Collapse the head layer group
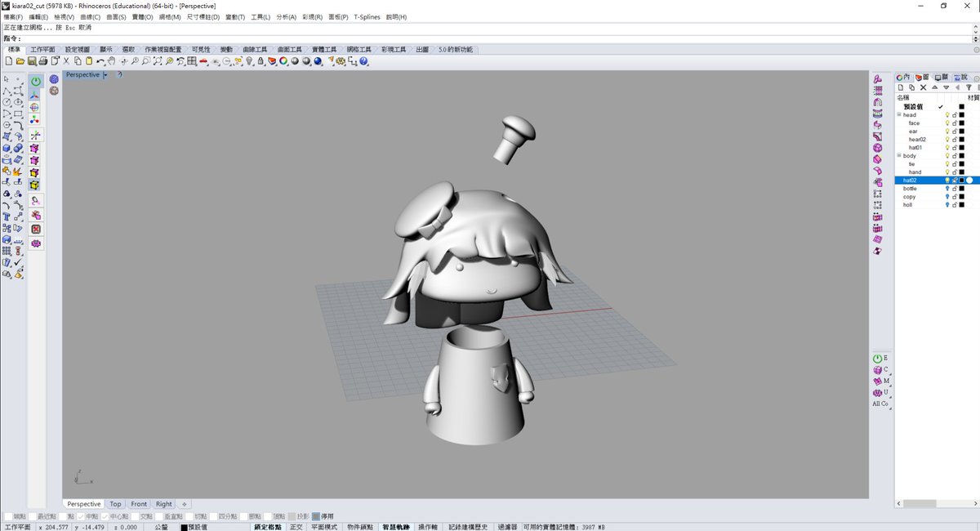 pyautogui.click(x=899, y=115)
